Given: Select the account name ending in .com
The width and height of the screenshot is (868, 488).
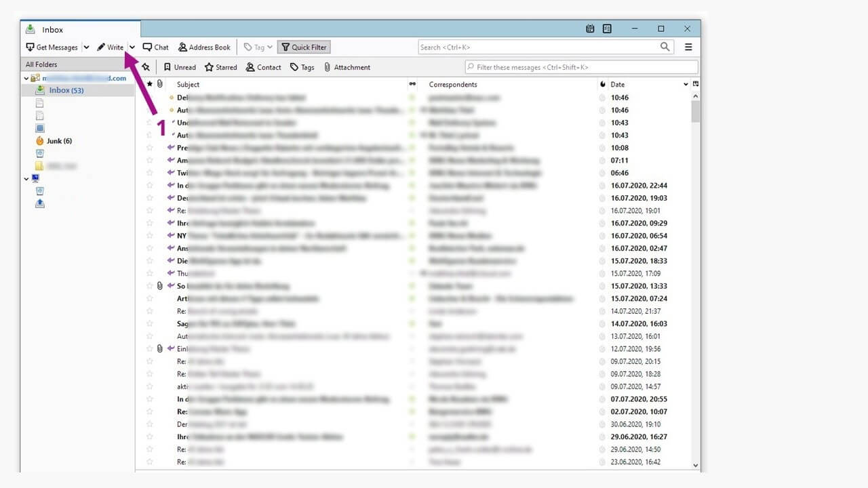Looking at the screenshot, I should click(x=84, y=78).
